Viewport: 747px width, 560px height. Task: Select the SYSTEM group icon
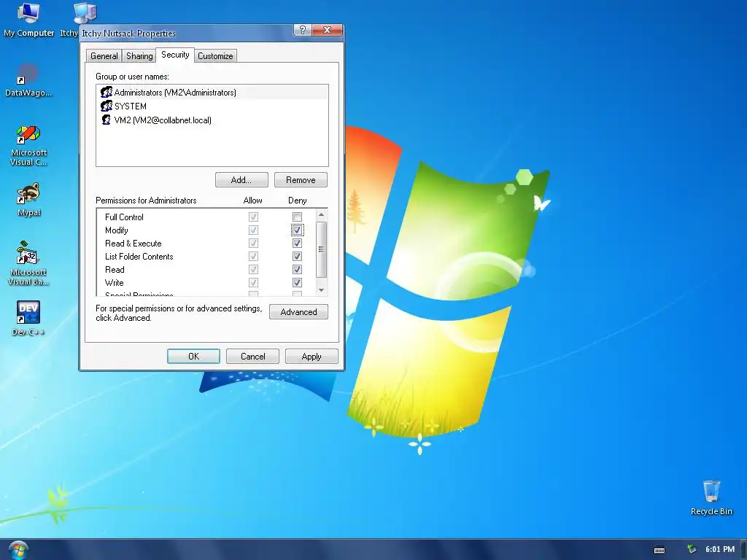107,106
